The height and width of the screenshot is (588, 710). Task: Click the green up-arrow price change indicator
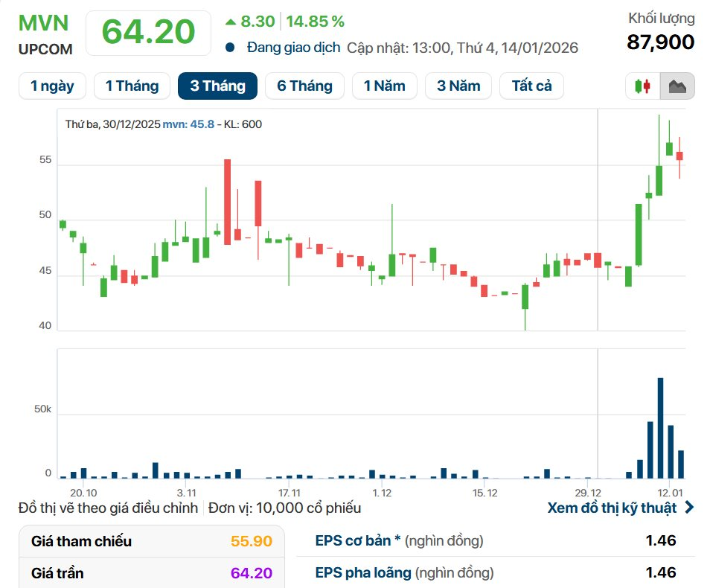(x=231, y=22)
